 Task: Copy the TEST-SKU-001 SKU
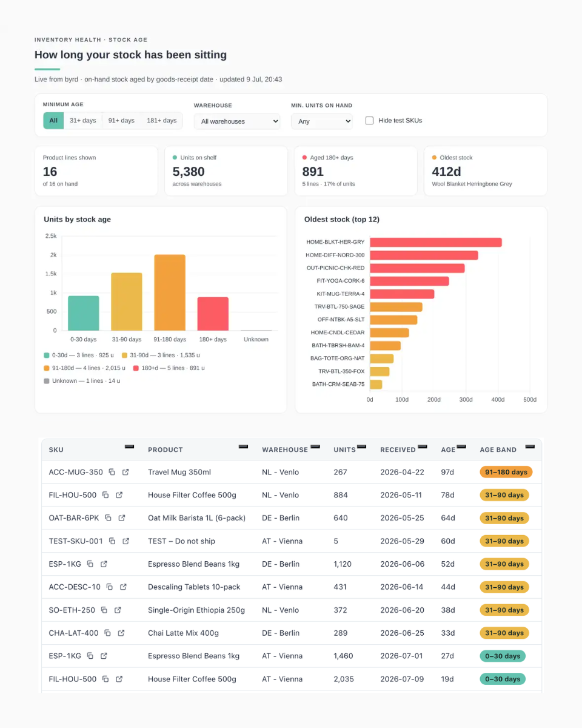pos(112,541)
